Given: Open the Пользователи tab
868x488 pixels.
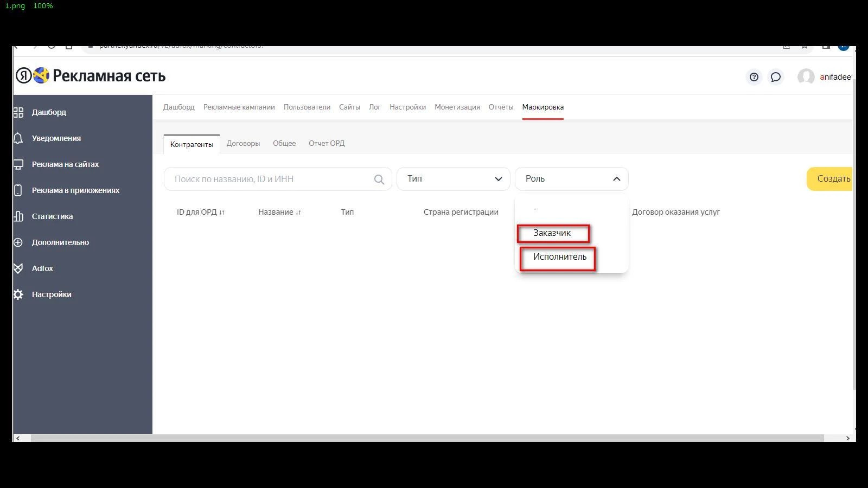Looking at the screenshot, I should pyautogui.click(x=307, y=107).
